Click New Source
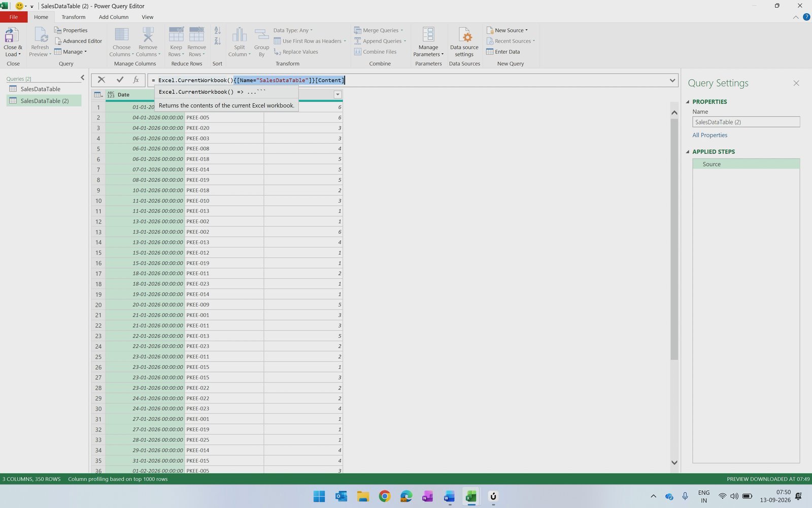Image resolution: width=812 pixels, height=508 pixels. (507, 30)
